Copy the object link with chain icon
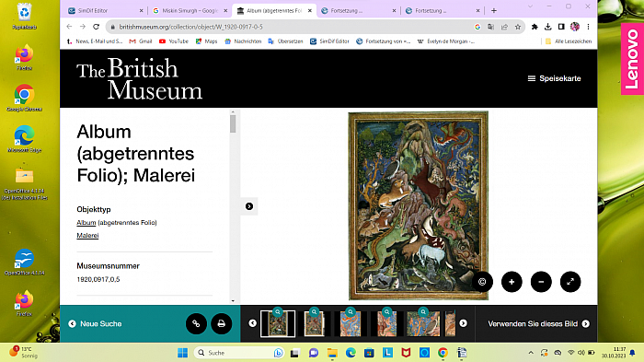Image resolution: width=644 pixels, height=362 pixels. coord(196,323)
